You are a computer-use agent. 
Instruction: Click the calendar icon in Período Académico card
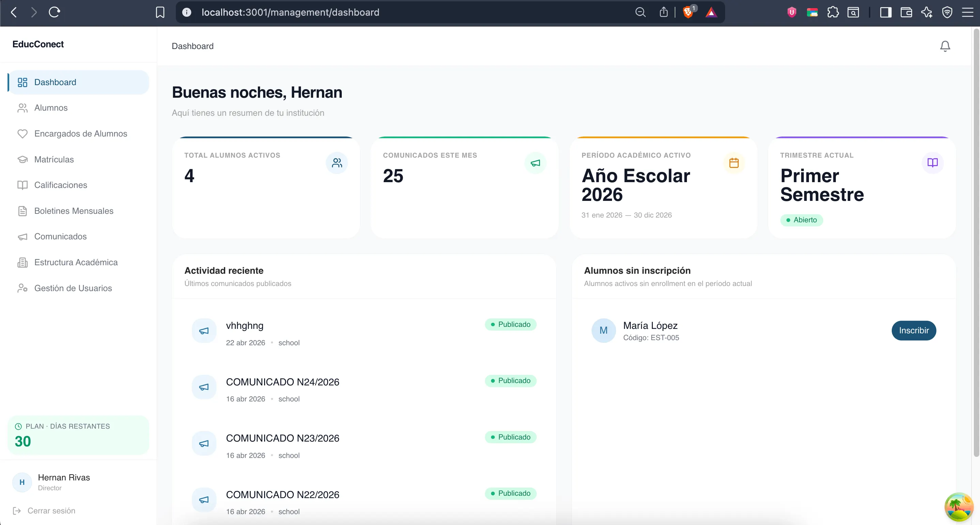[734, 163]
